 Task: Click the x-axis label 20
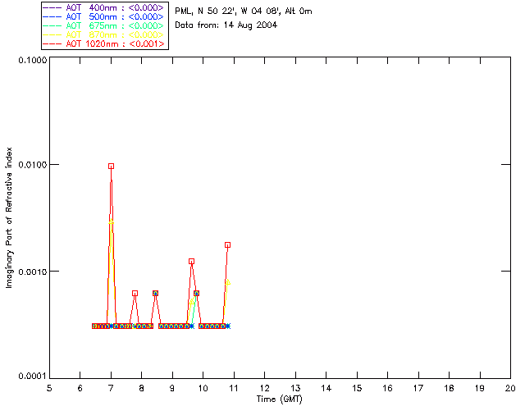(510, 388)
